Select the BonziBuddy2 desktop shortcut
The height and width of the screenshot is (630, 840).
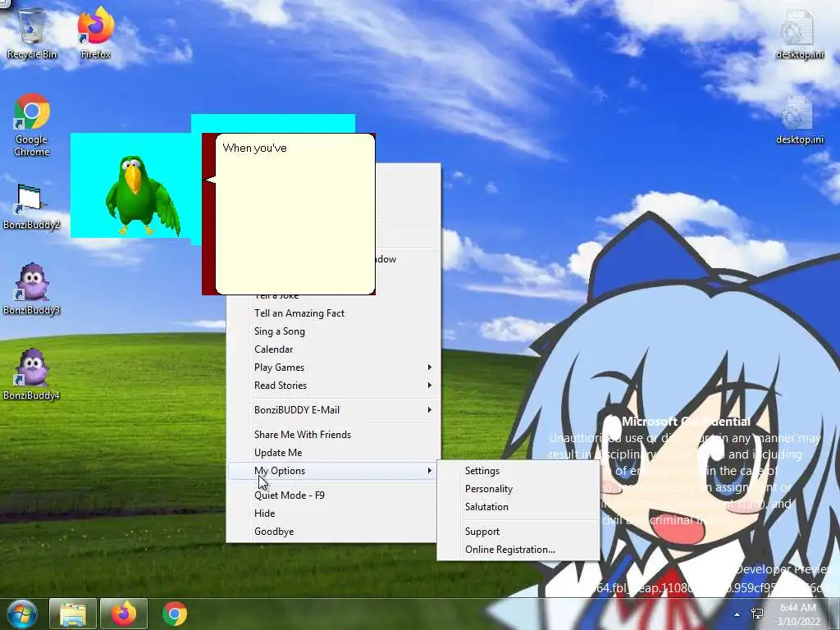[32, 206]
